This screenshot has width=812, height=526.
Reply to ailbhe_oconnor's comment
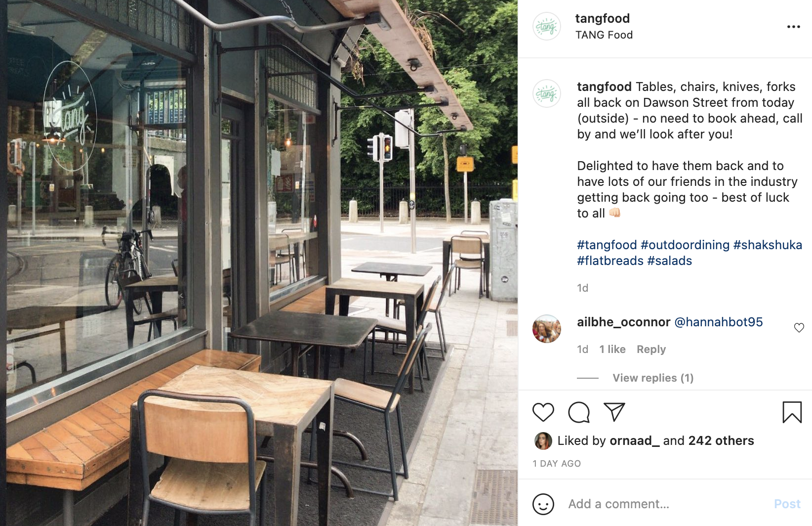[x=651, y=350]
